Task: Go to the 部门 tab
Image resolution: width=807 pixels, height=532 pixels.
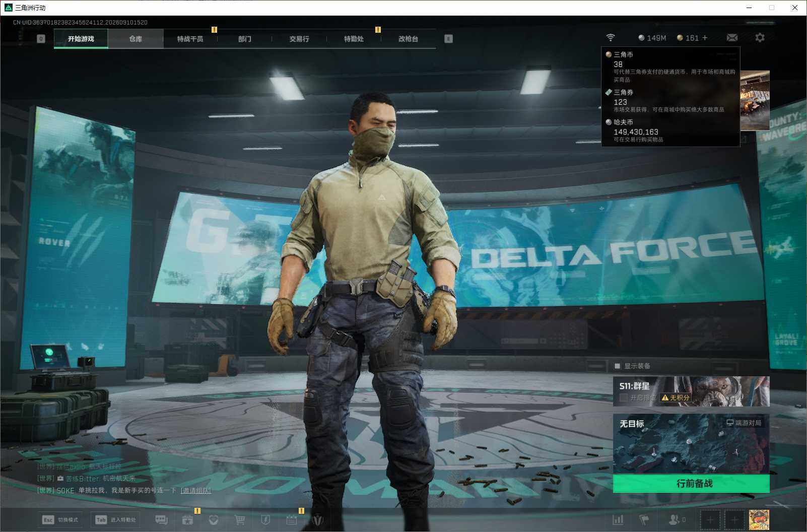Action: click(x=245, y=39)
